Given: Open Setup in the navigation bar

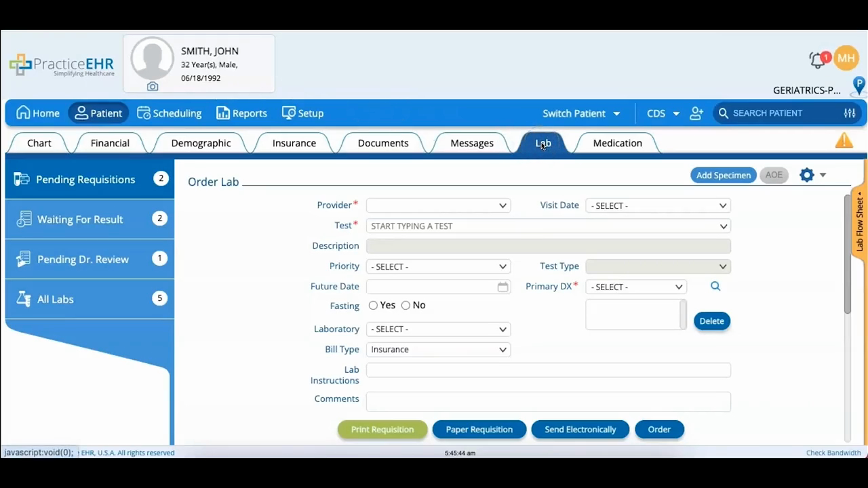Looking at the screenshot, I should click(x=302, y=113).
